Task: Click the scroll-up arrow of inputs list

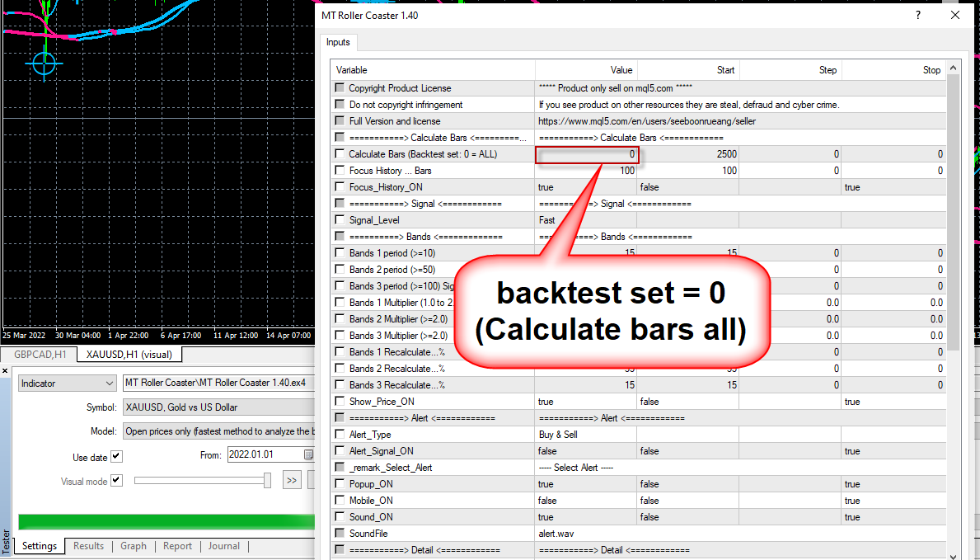Action: coord(953,68)
